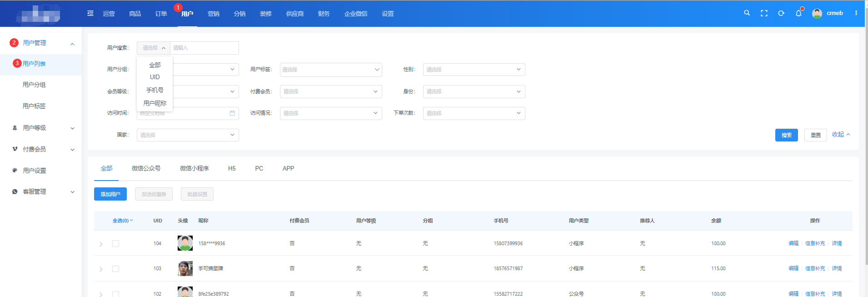Viewport: 868px width, 297px height.
Task: Focus the 请输入 user search input
Action: [205, 48]
